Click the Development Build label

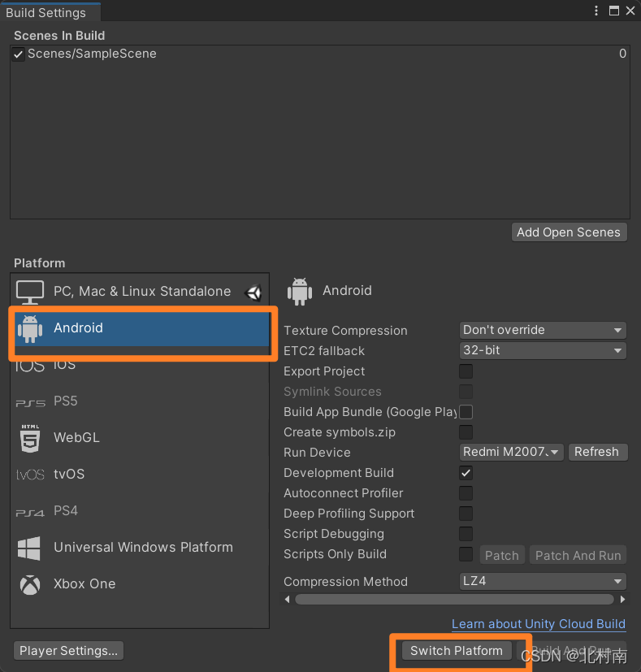[x=339, y=473]
